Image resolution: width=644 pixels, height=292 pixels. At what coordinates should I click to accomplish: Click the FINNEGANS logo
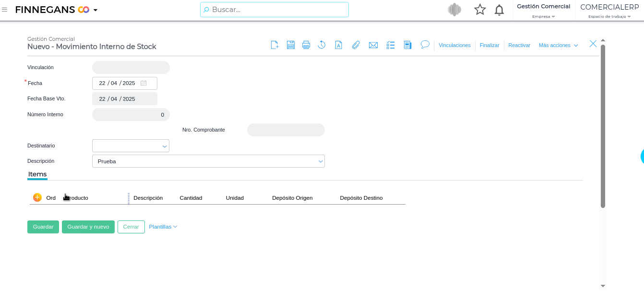[x=52, y=10]
